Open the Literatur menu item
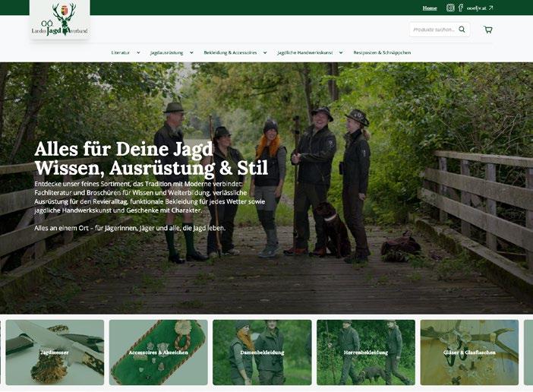 coord(120,52)
